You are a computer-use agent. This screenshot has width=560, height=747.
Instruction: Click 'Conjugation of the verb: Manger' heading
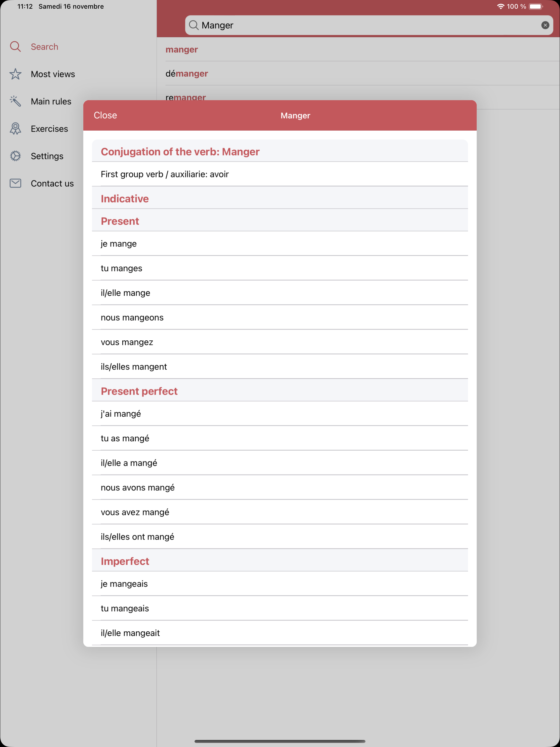(x=180, y=152)
